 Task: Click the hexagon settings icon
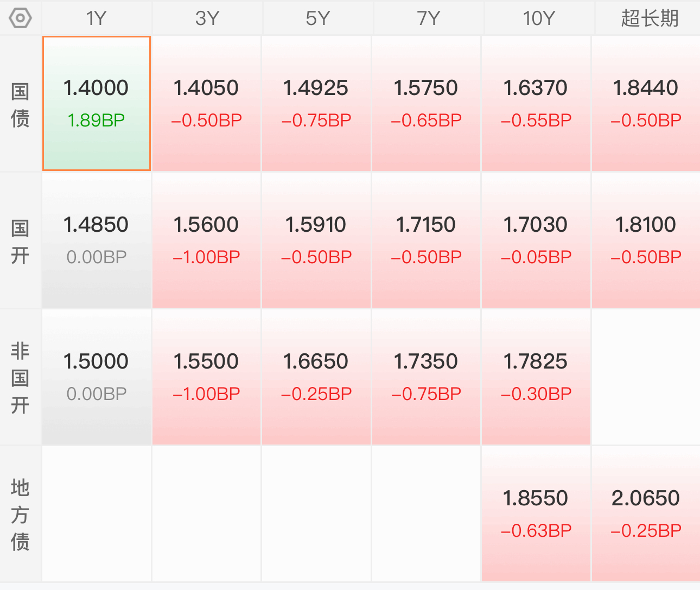[x=20, y=18]
